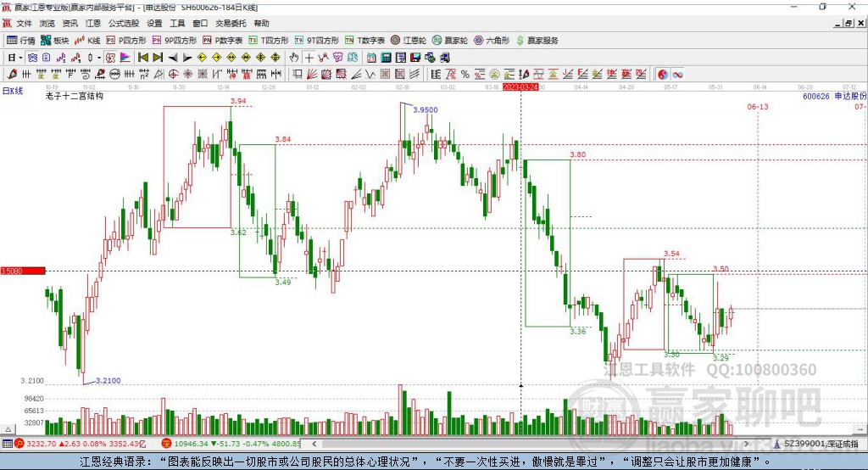Click the last yellow diamond arrow icon
The width and height of the screenshot is (868, 470).
coord(275,58)
